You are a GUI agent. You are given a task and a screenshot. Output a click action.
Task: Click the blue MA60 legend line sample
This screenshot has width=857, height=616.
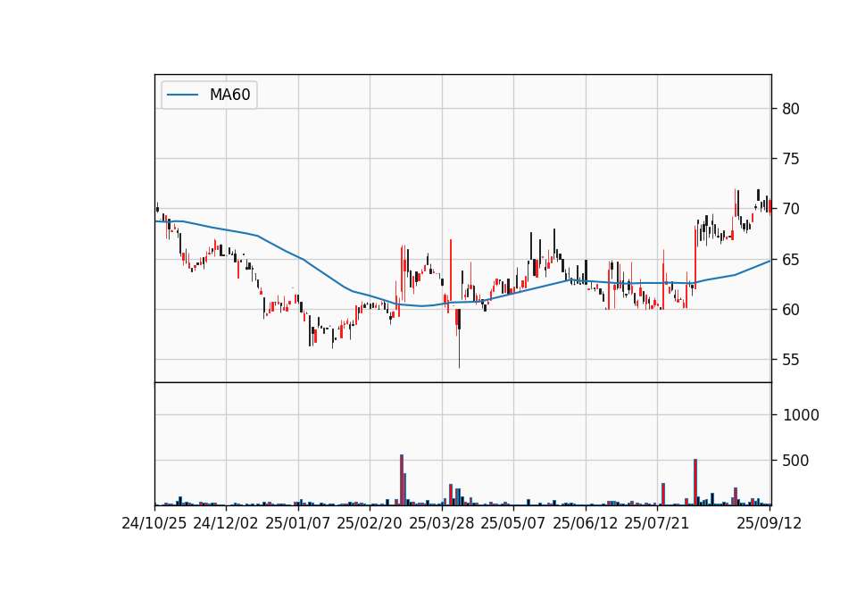click(182, 95)
